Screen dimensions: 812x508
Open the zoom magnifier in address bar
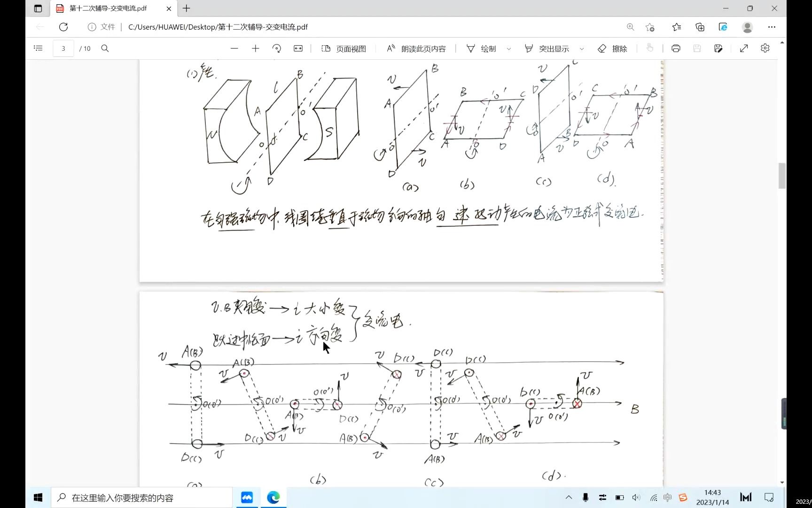(x=630, y=27)
